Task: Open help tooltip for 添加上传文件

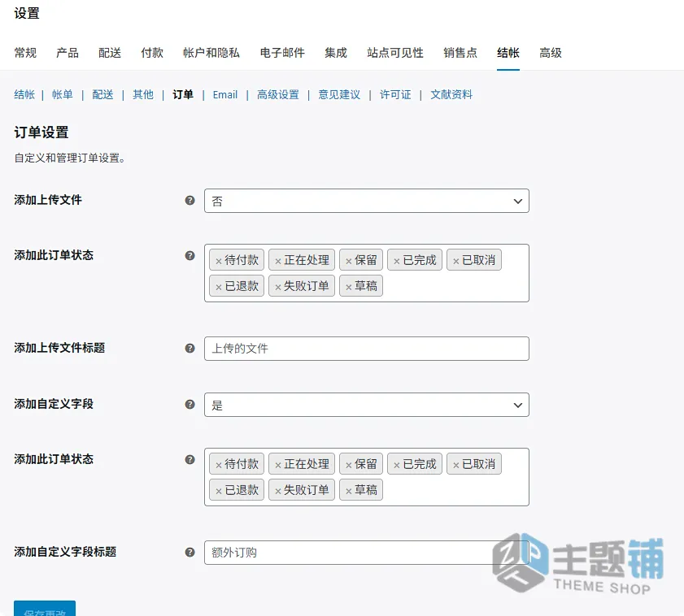Action: (x=190, y=200)
